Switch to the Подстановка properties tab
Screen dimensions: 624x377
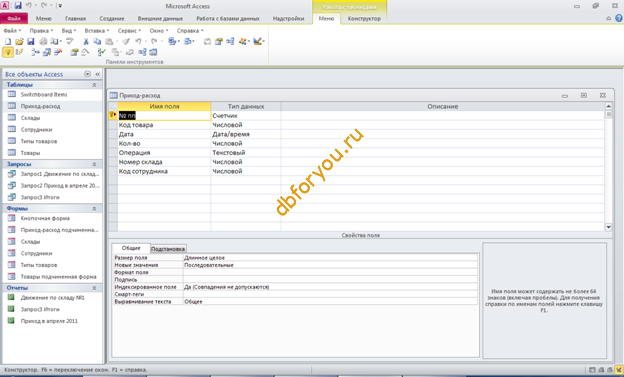pyautogui.click(x=168, y=249)
